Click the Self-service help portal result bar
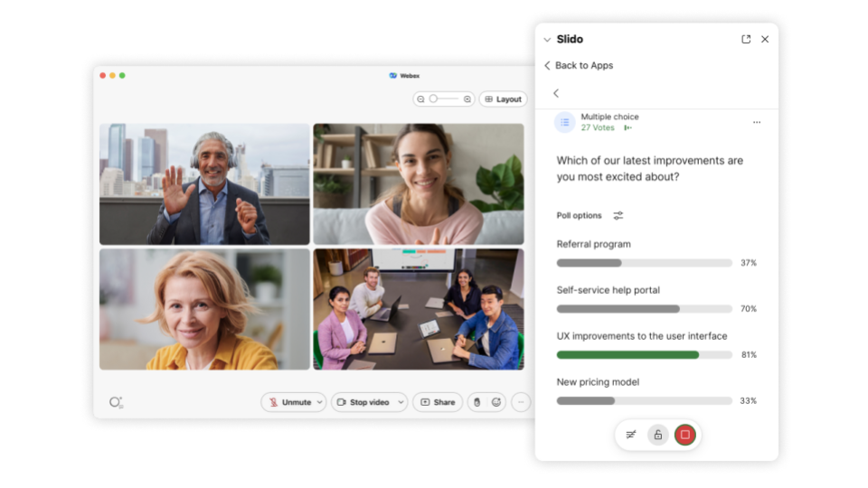868x488 pixels. tap(645, 309)
